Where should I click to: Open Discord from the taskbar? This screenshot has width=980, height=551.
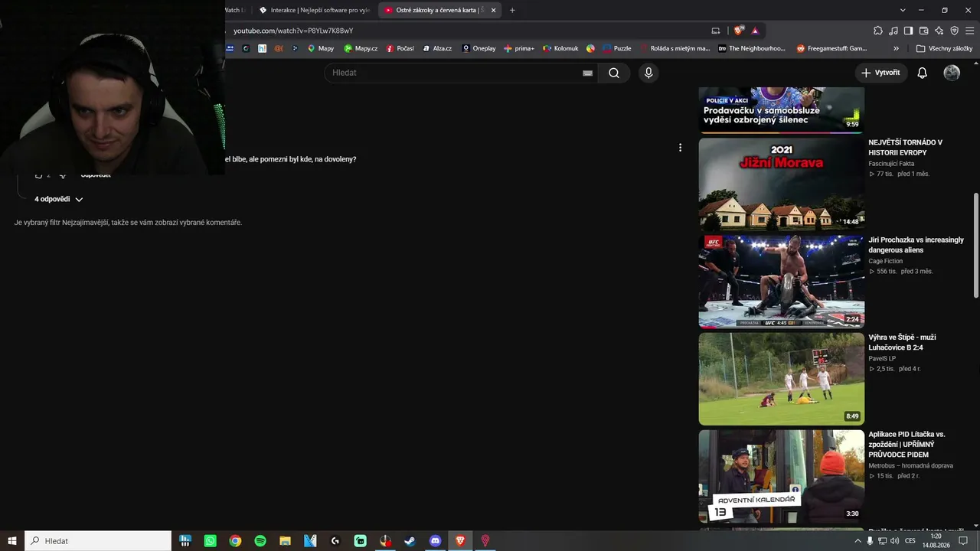(436, 540)
